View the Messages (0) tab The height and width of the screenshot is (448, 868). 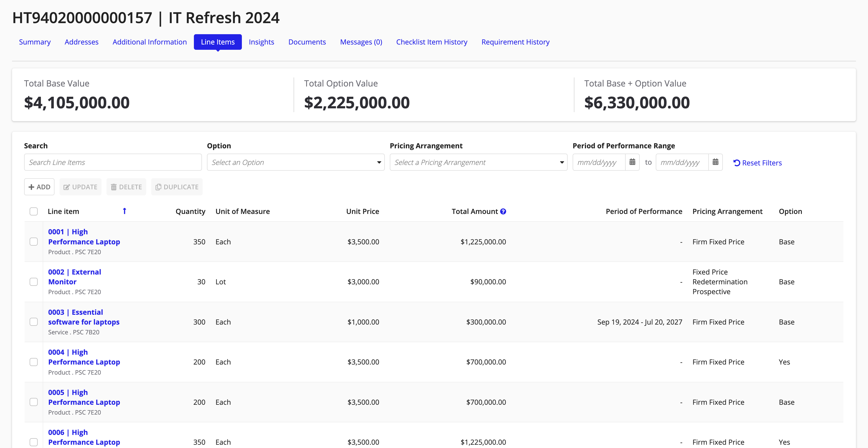coord(361,42)
